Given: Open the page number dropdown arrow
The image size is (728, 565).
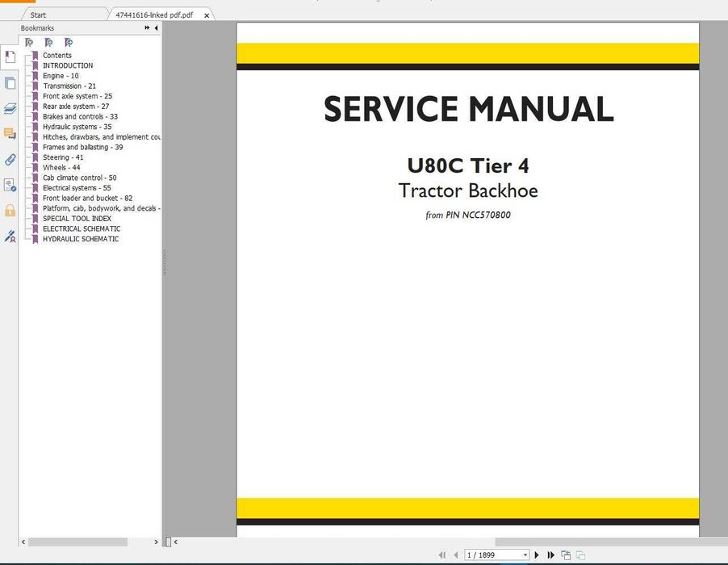Looking at the screenshot, I should (525, 555).
